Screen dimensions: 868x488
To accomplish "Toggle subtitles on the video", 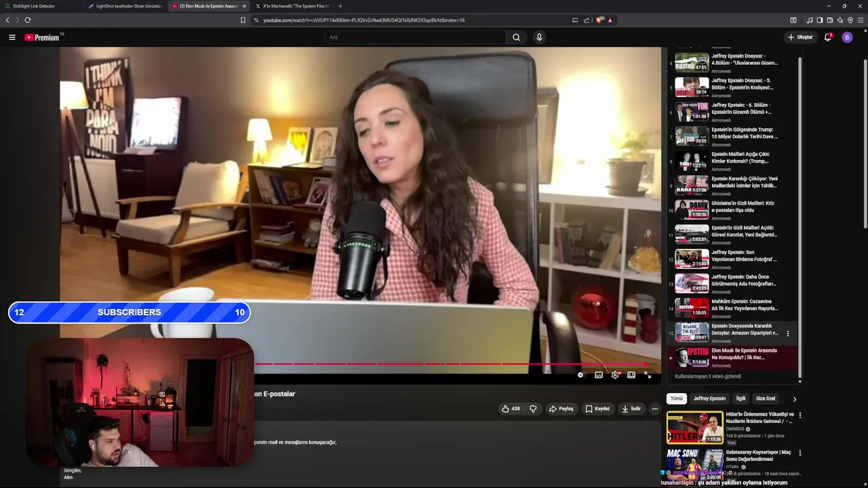I will [599, 375].
